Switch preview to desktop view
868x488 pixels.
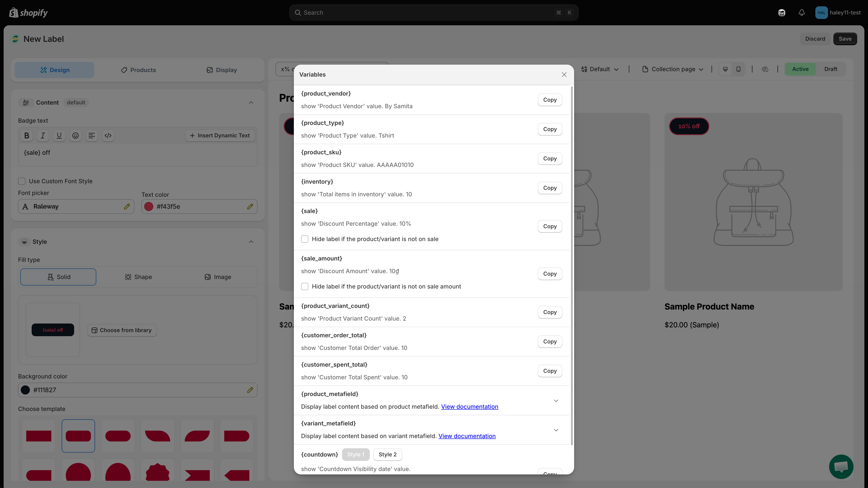(725, 69)
